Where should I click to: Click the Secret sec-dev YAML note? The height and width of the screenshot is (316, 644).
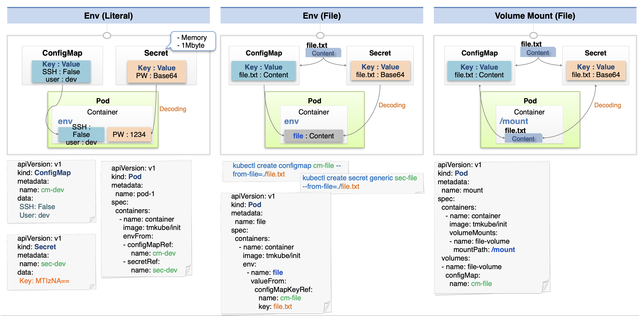pos(51,262)
